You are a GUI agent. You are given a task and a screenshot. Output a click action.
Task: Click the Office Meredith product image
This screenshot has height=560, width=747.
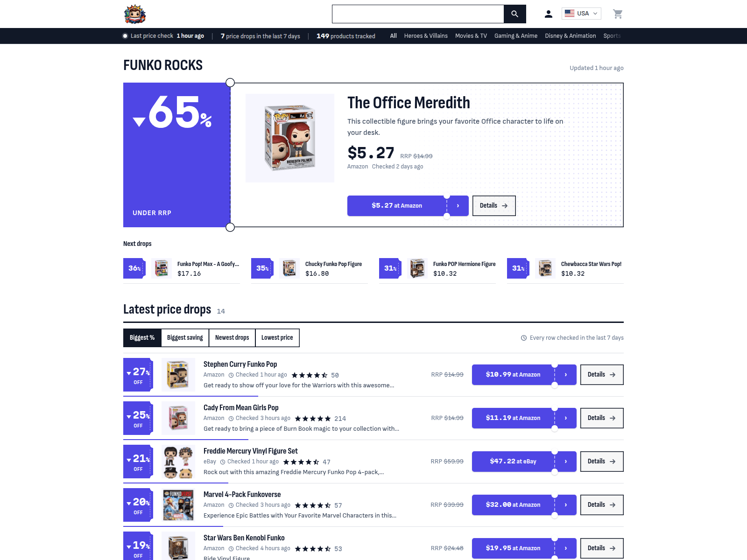tap(290, 138)
